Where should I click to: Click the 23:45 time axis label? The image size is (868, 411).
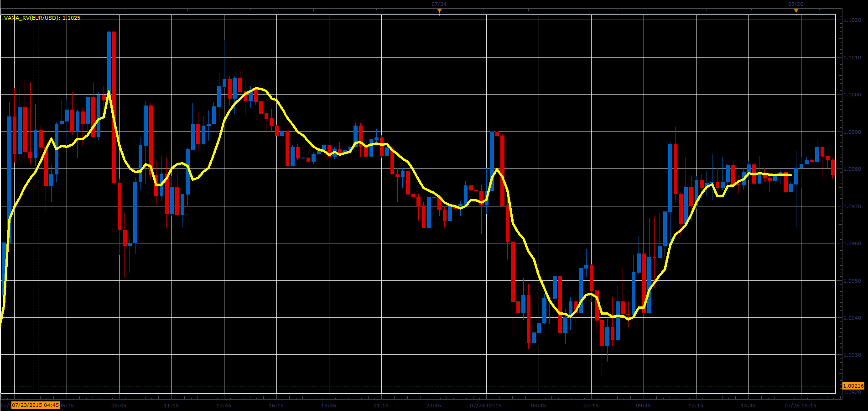[x=433, y=406]
